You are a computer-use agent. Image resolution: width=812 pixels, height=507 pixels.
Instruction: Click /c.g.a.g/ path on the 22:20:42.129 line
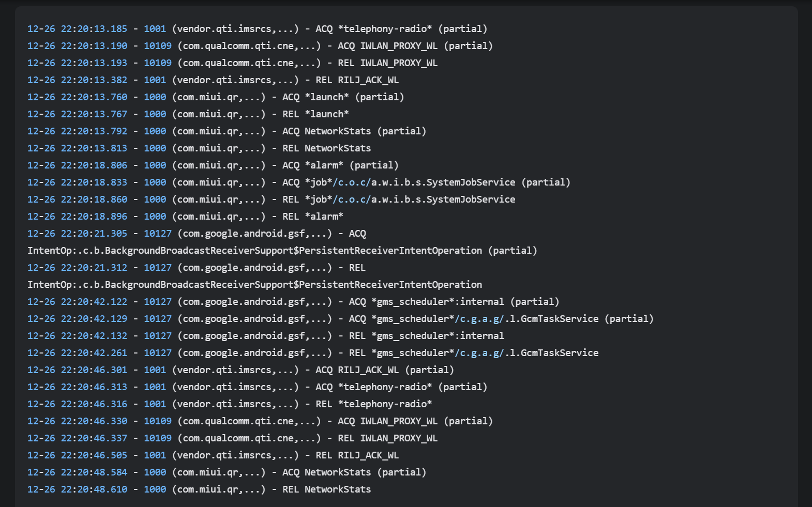pyautogui.click(x=479, y=319)
